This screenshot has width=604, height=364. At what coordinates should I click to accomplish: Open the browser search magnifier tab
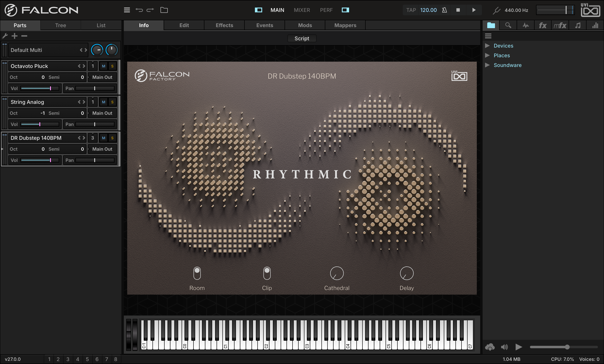point(508,25)
